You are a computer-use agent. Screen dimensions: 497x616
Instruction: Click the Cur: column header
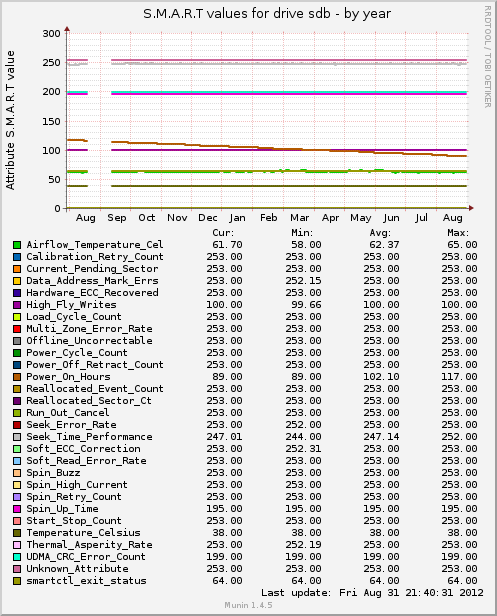[x=223, y=233]
